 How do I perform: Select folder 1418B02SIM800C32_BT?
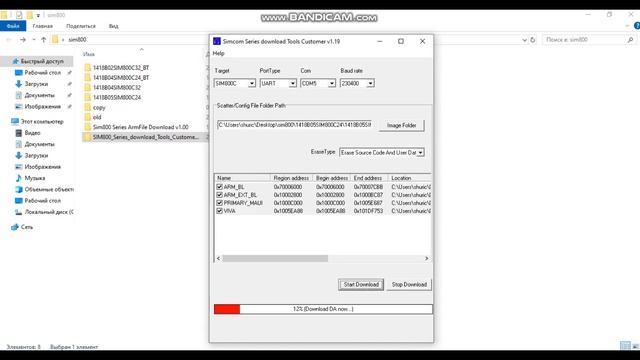point(121,68)
